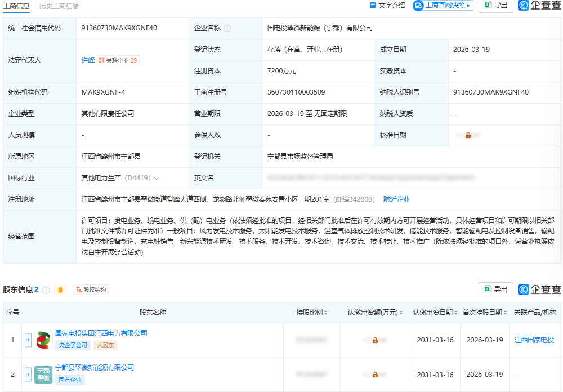The height and width of the screenshot is (392, 563).
Task: 打开股东信息的股权结构图
Action: point(90,289)
